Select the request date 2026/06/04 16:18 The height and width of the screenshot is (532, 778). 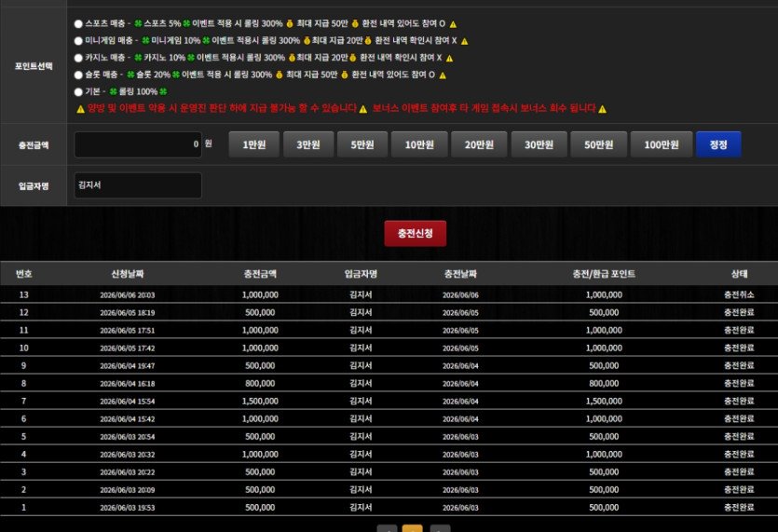(128, 384)
